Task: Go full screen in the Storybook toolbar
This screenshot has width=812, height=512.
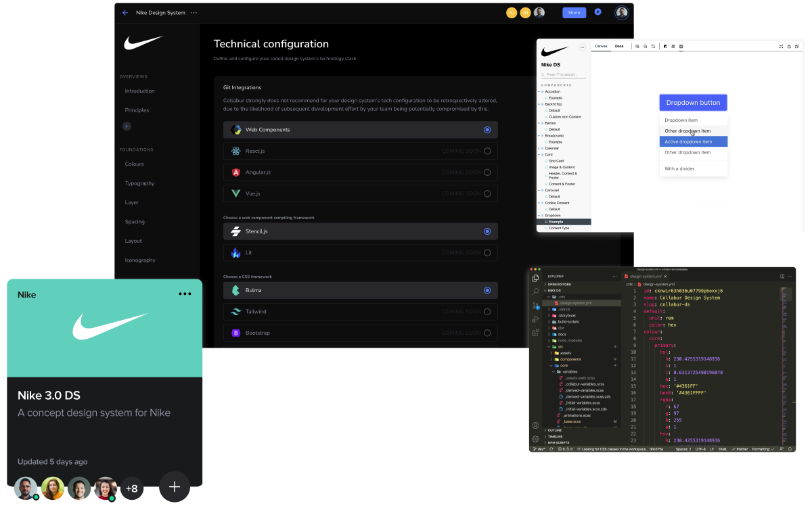Action: pos(781,47)
